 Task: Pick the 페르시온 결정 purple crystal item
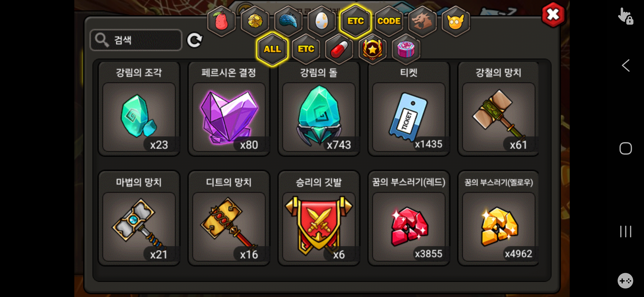pos(229,109)
